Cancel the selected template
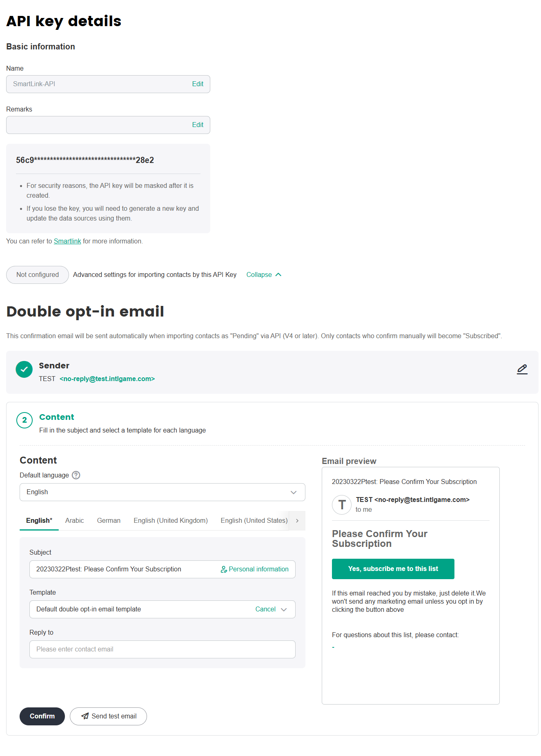Screen dimensions: 541x756 point(265,609)
